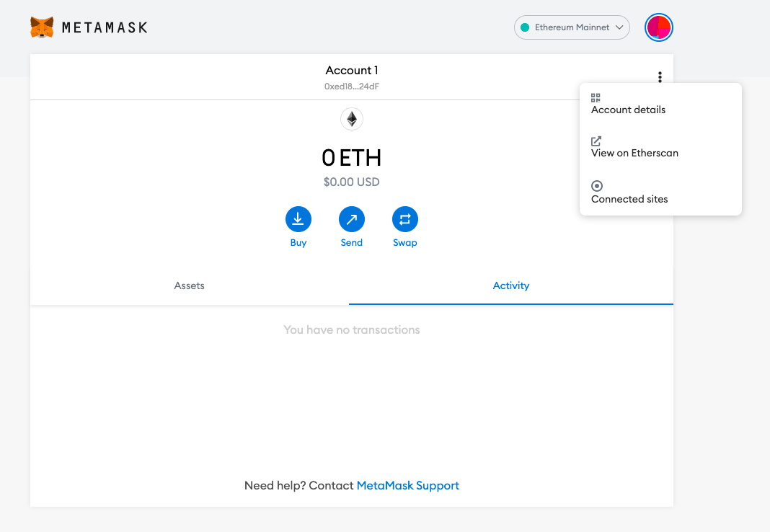770x532 pixels.
Task: Select Account details menu entry
Action: click(x=660, y=104)
